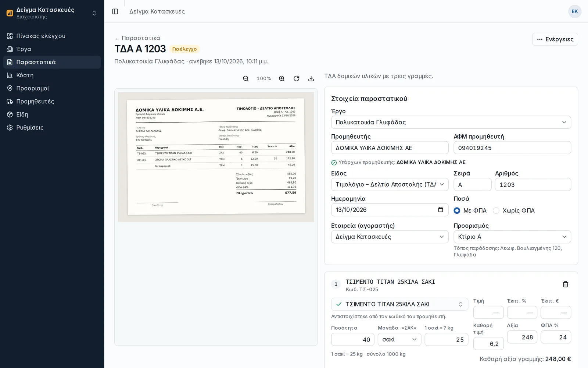Delete line 1 with trash icon
The width and height of the screenshot is (588, 368).
[x=566, y=284]
